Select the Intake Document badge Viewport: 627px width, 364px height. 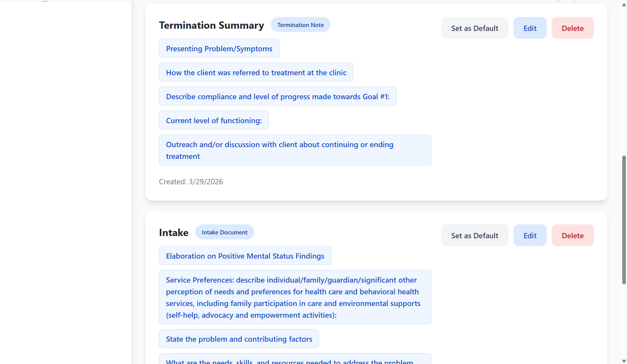pyautogui.click(x=225, y=232)
